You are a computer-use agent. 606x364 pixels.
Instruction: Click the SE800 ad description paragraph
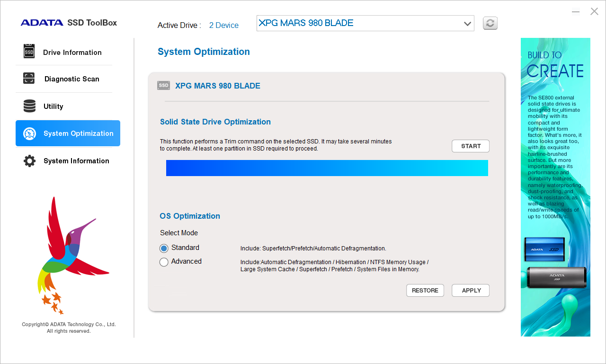[x=555, y=157]
